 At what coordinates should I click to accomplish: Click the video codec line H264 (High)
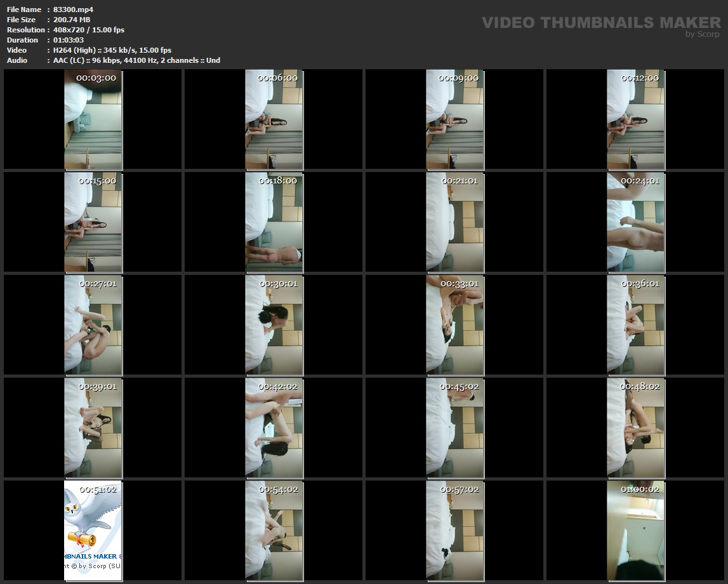112,50
